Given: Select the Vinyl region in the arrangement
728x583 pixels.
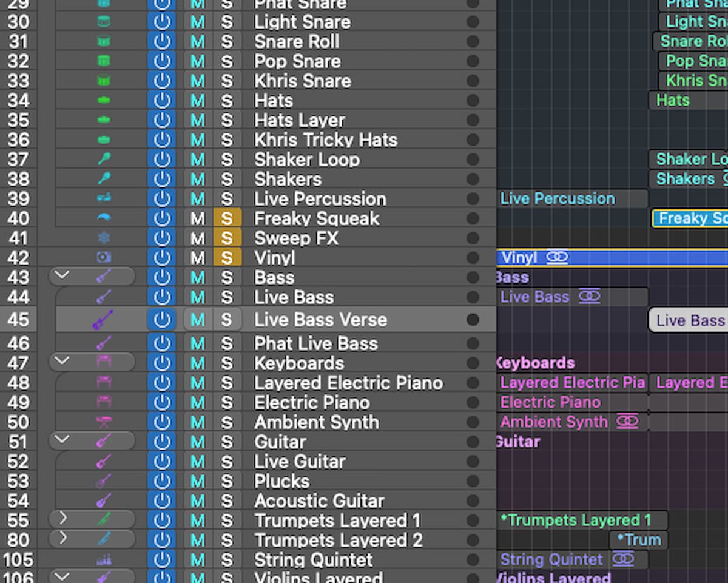Looking at the screenshot, I should coord(612,258).
